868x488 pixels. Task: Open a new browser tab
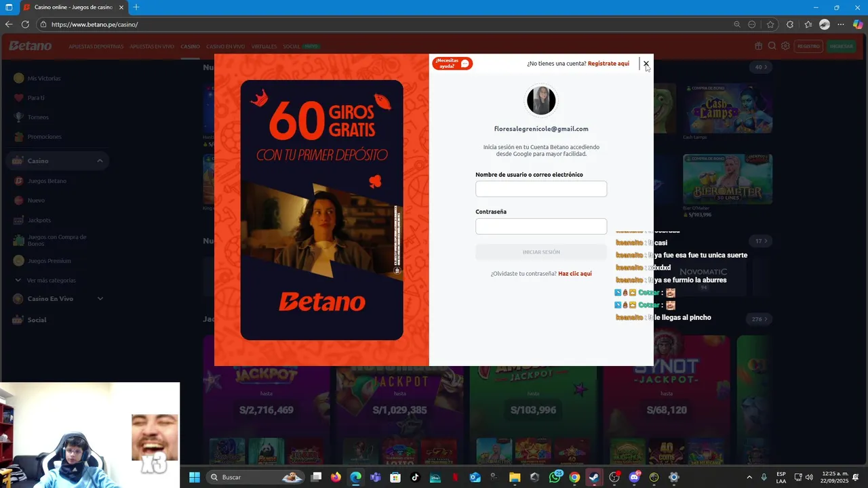136,7
